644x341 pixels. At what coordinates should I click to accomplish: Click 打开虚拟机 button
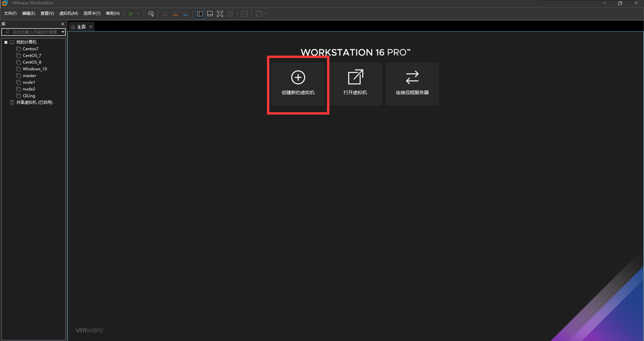[355, 84]
